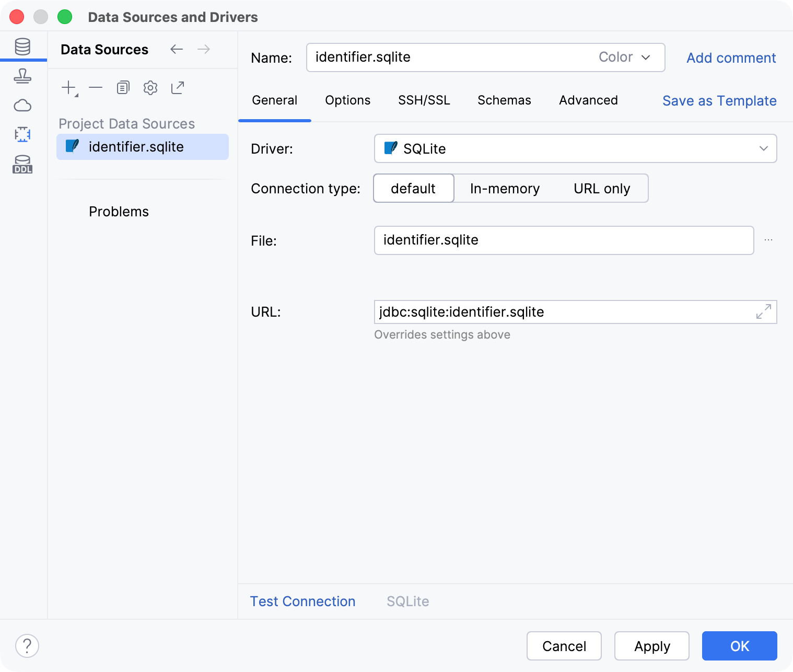Select identifier.sqlite in Project Data Sources
The width and height of the screenshot is (793, 672).
[x=143, y=147]
